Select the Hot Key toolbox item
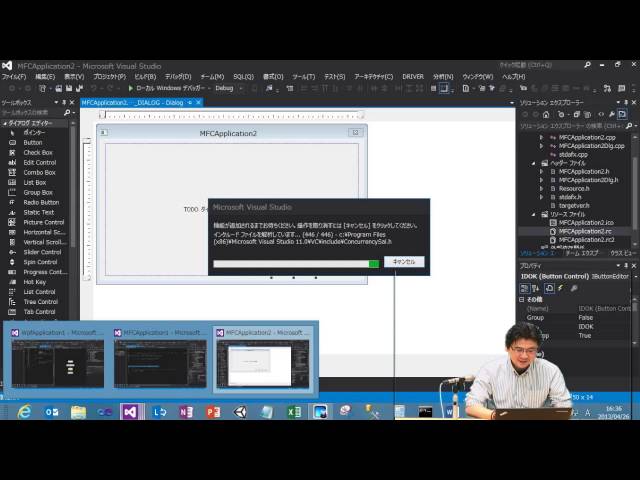This screenshot has width=640, height=480. click(35, 282)
